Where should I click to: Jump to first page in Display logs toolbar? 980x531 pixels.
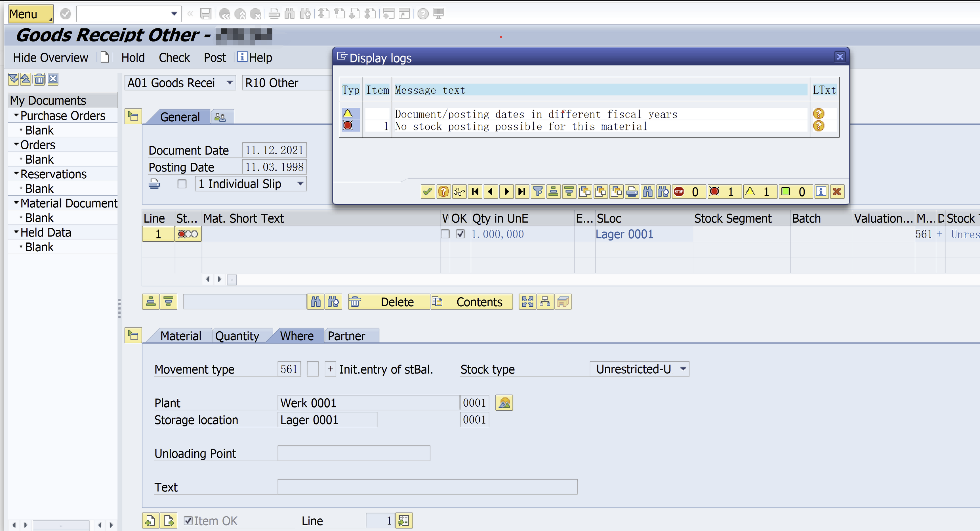point(475,191)
